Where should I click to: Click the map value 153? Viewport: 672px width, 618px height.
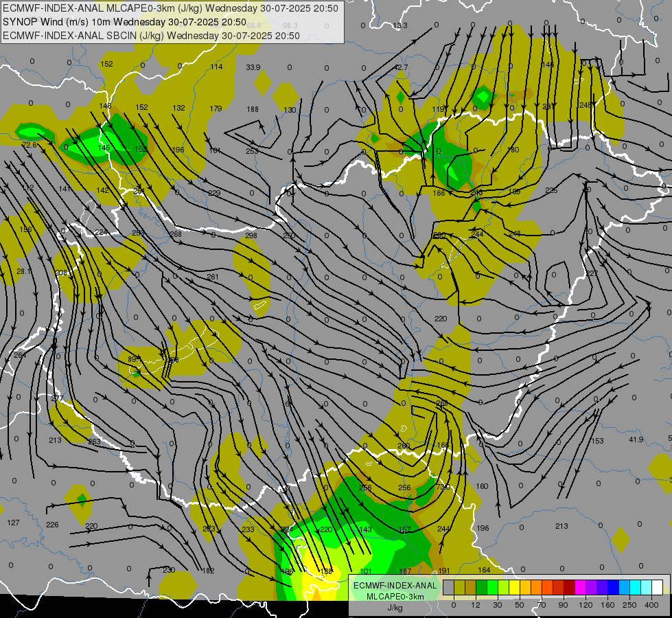click(x=597, y=441)
